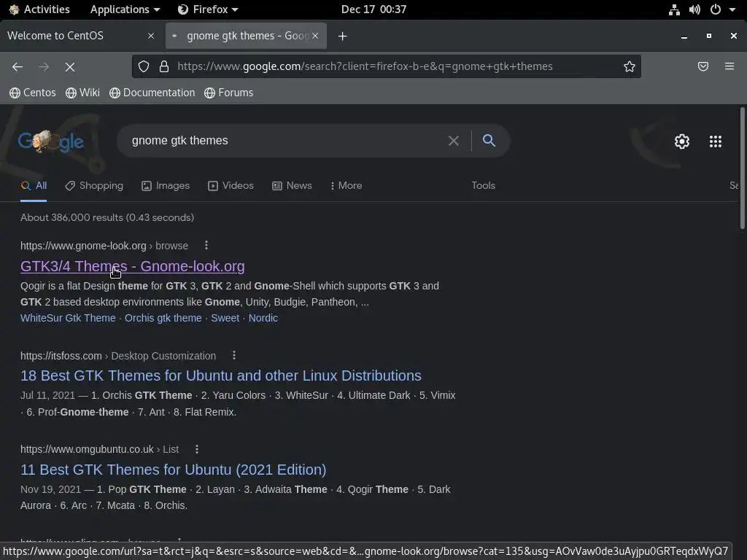Open options dots for gnome-look.org result

click(206, 245)
